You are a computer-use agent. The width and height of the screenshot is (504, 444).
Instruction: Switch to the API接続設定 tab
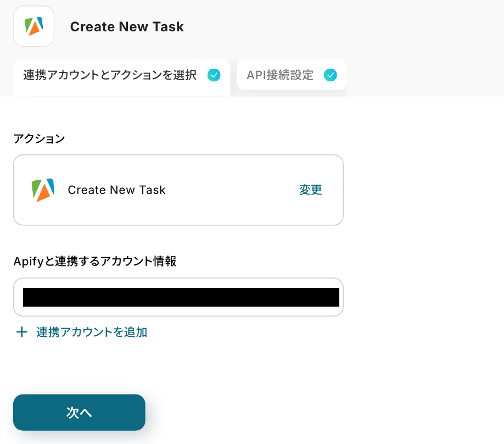[x=292, y=75]
